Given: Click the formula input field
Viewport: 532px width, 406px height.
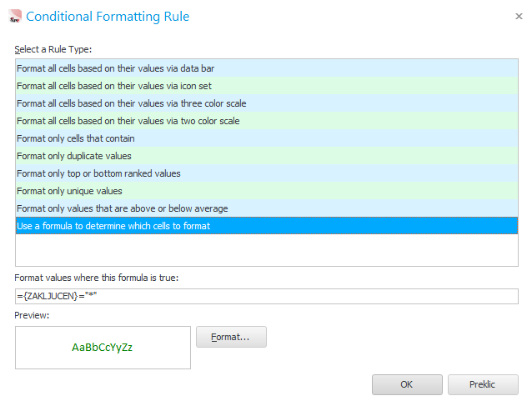Looking at the screenshot, I should (266, 297).
